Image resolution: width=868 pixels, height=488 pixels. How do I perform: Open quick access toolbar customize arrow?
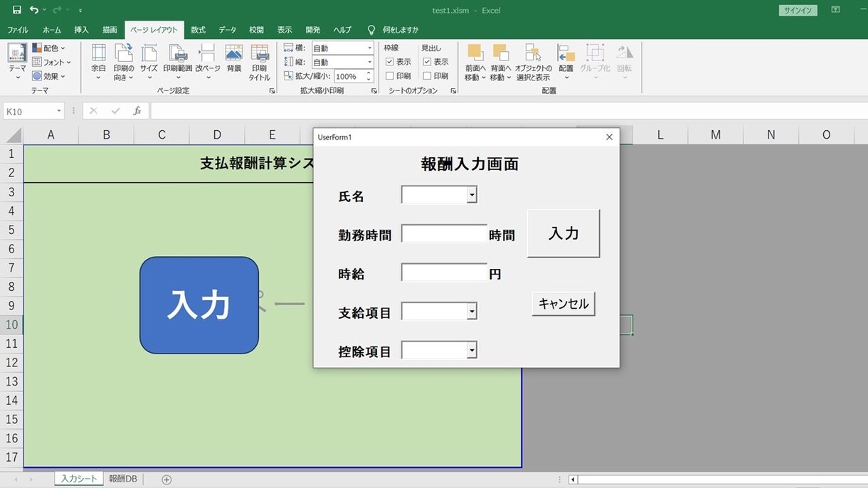click(x=80, y=11)
